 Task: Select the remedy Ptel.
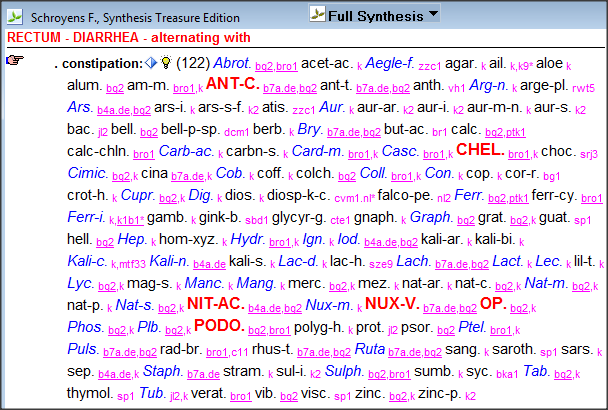tap(472, 327)
